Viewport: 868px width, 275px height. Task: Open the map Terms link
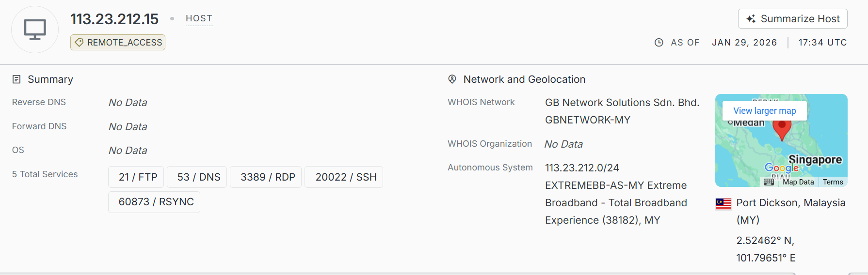pyautogui.click(x=833, y=182)
